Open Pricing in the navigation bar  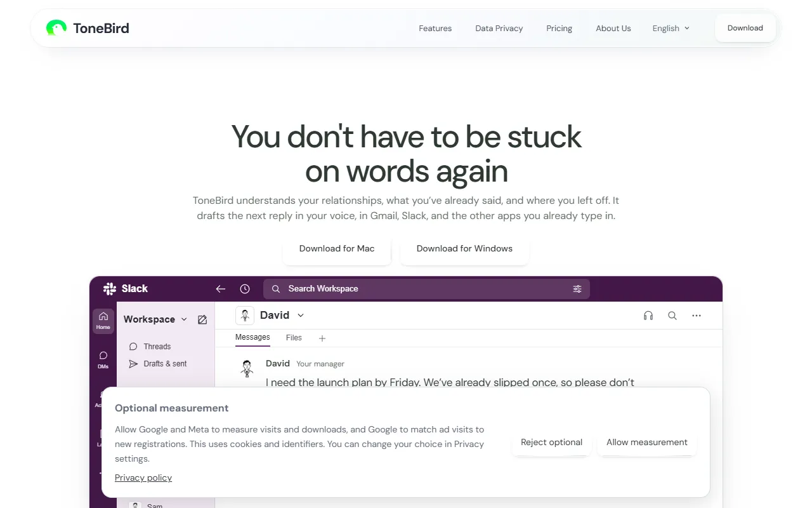click(560, 29)
